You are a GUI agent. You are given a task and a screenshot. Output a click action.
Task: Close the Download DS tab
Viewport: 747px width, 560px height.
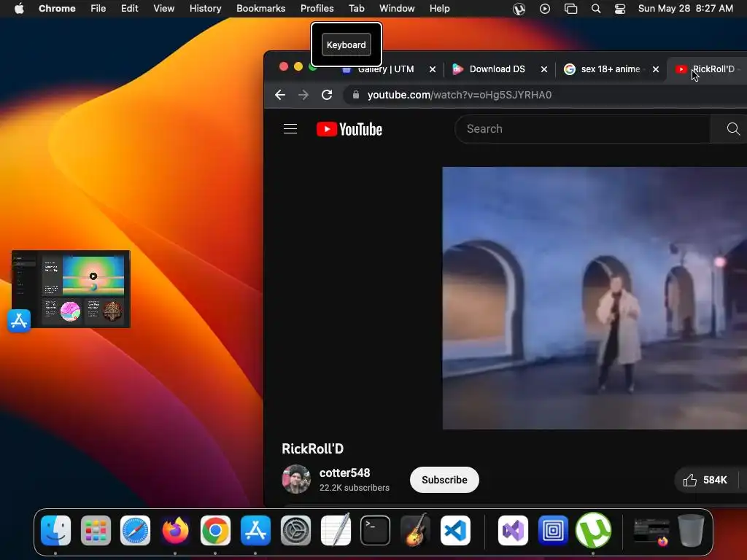[x=543, y=69]
